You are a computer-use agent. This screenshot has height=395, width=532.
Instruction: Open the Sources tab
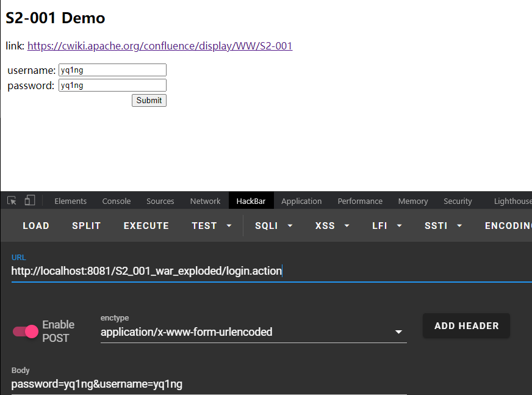[160, 201]
